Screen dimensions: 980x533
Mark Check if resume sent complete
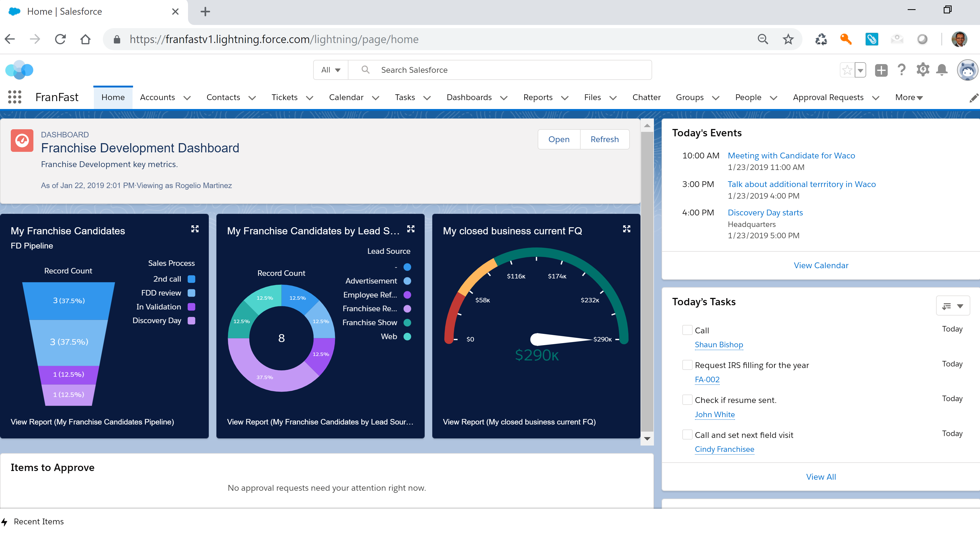(687, 400)
